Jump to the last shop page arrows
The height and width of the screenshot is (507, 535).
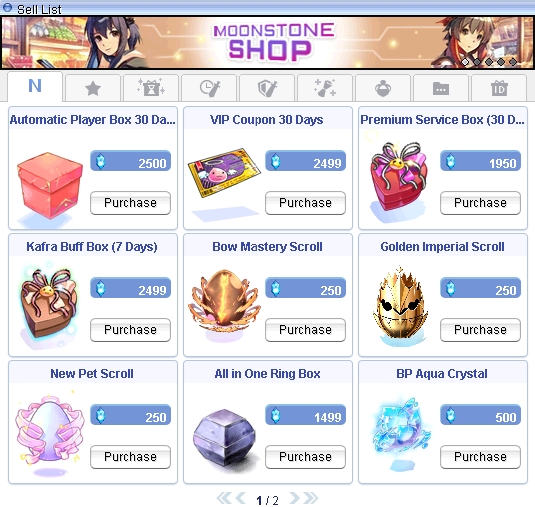click(311, 498)
